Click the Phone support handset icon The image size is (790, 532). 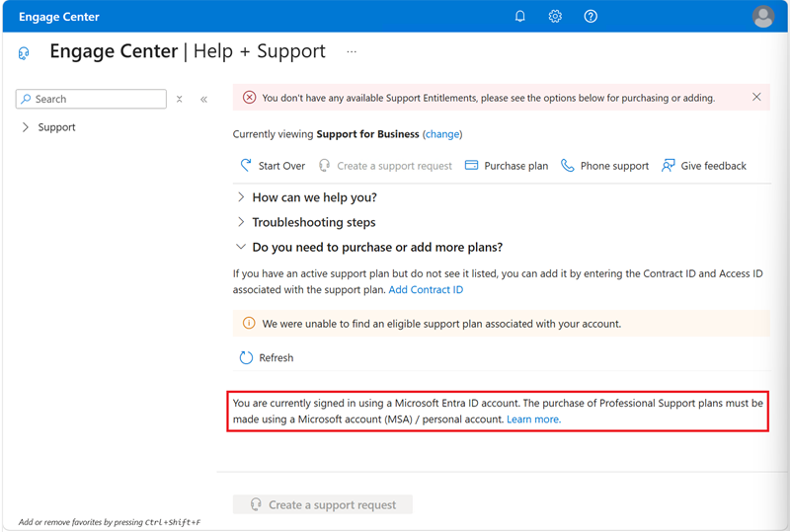[567, 165]
